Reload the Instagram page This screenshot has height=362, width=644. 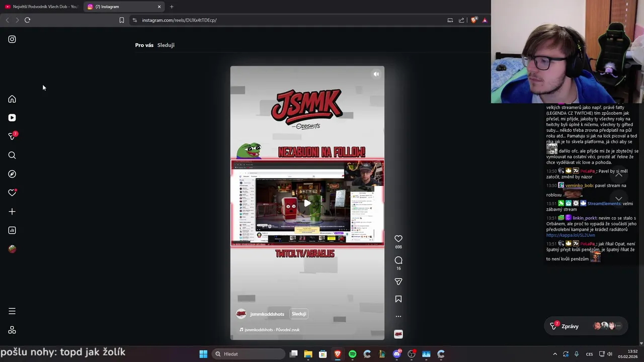[28, 20]
